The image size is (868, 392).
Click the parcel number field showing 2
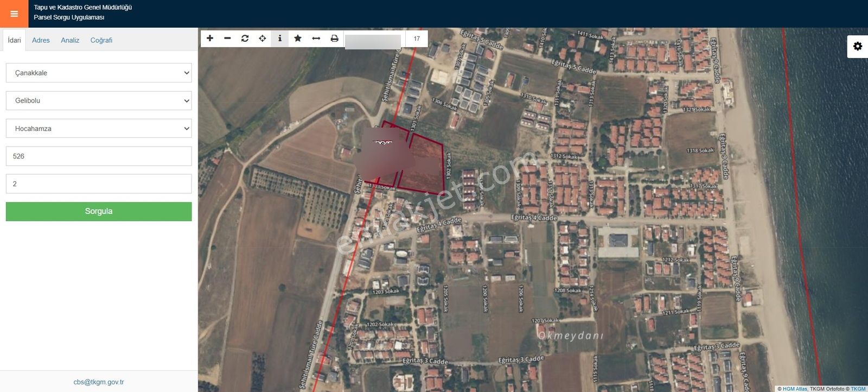click(x=99, y=184)
